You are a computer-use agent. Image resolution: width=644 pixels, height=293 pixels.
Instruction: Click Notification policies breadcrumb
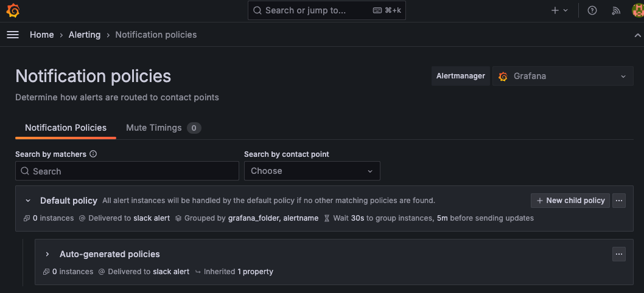[x=156, y=35]
